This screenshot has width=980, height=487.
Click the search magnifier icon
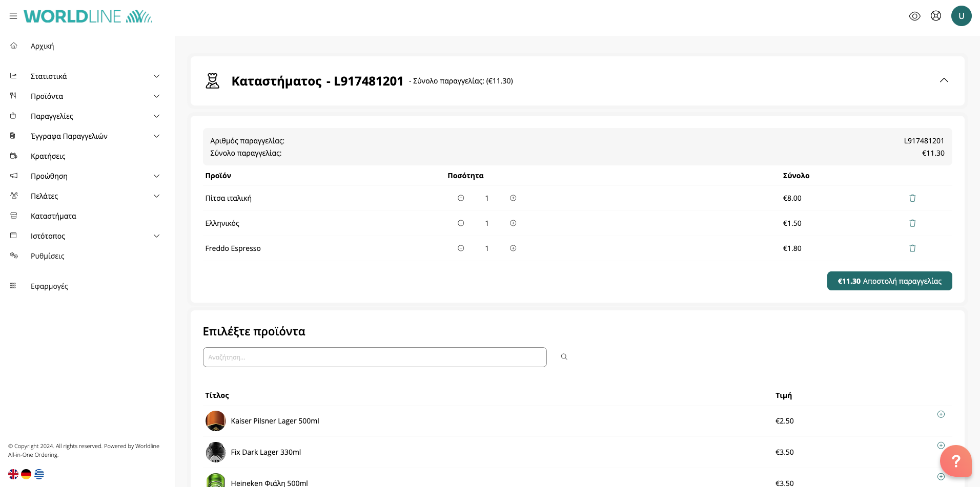[x=564, y=357]
